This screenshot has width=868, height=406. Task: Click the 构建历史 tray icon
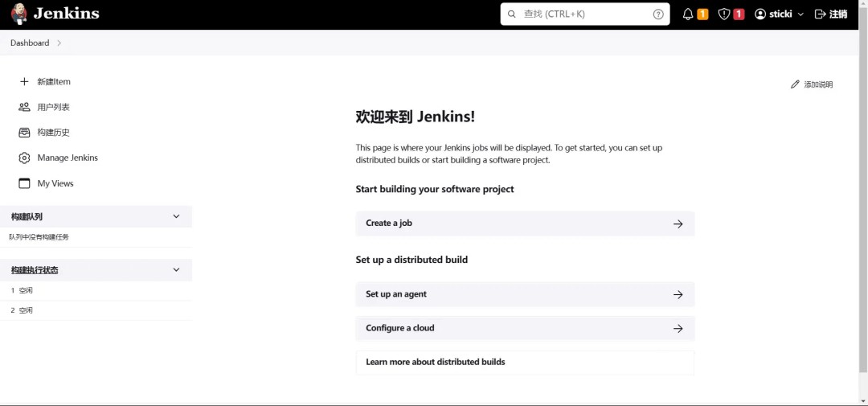click(x=24, y=133)
